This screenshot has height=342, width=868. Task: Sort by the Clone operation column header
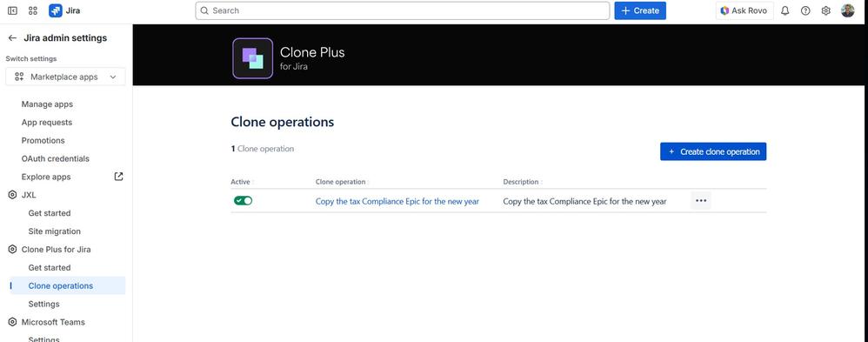tap(341, 182)
